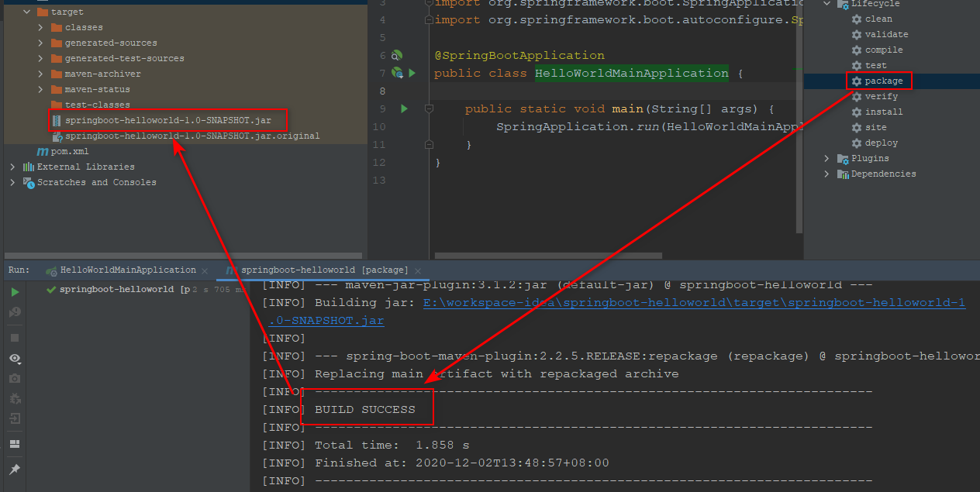The image size is (980, 492).
Task: Click the 'Total time: 1.858 s' line
Action: point(392,446)
